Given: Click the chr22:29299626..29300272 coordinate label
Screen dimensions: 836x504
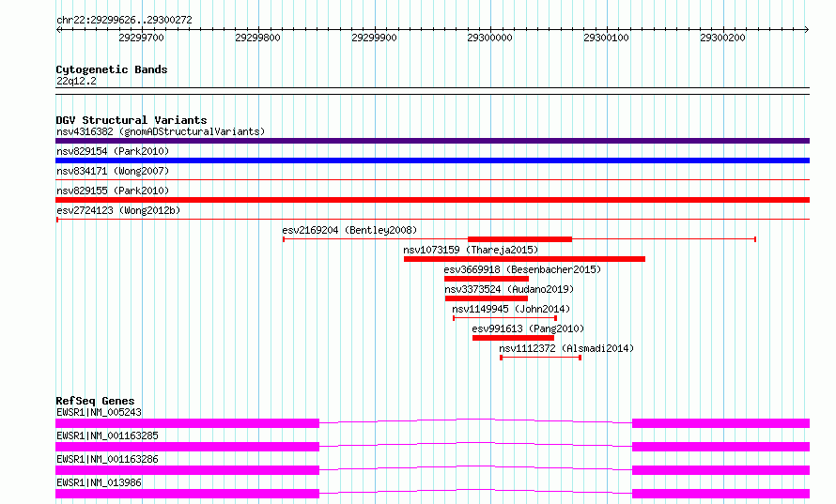Looking at the screenshot, I should pyautogui.click(x=124, y=20).
